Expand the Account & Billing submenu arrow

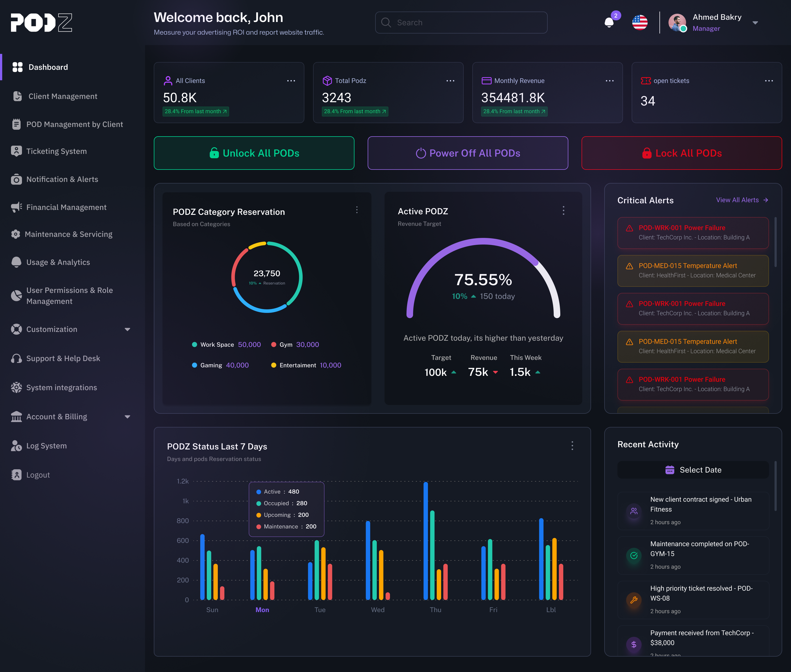tap(127, 417)
